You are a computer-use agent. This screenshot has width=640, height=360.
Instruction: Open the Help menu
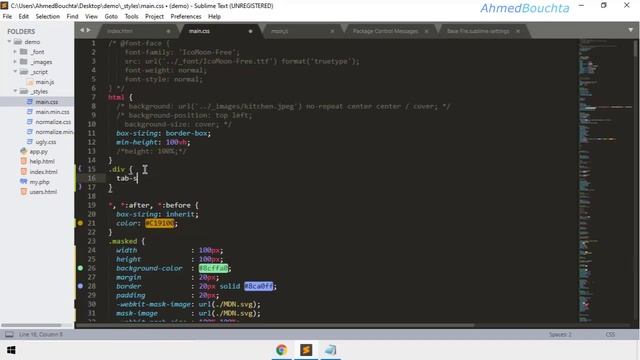tap(214, 16)
